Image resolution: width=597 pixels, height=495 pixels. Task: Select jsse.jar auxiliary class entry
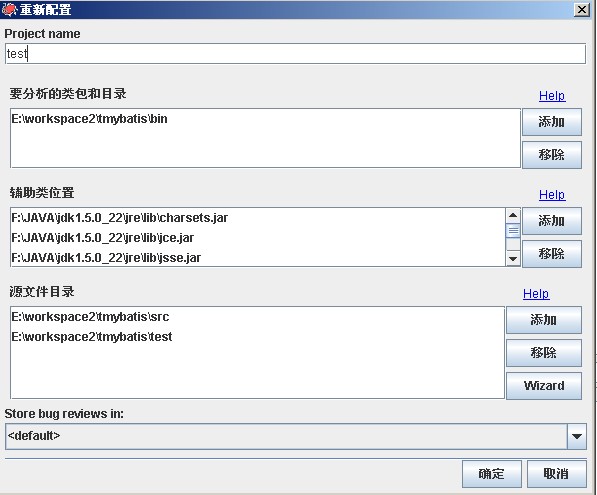coord(258,258)
